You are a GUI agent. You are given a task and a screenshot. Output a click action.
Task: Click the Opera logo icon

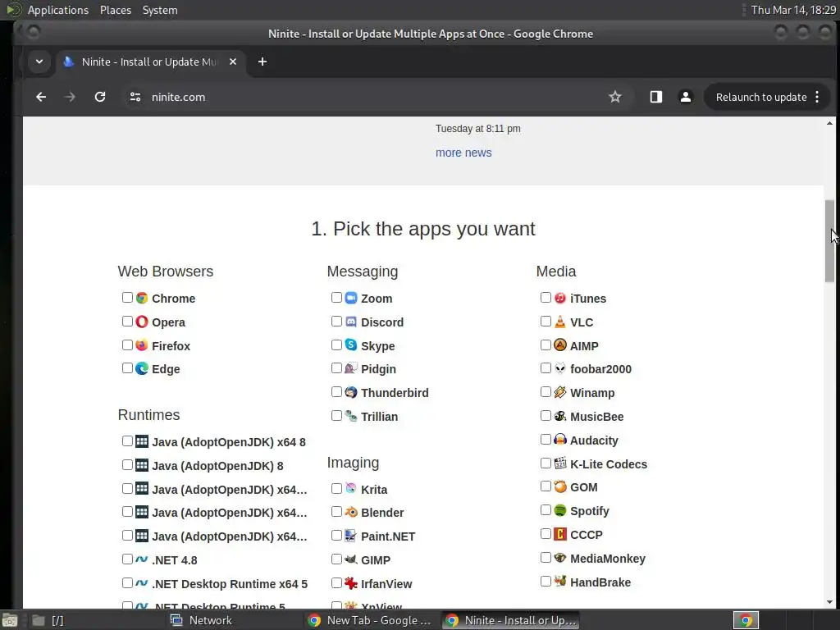click(x=141, y=322)
